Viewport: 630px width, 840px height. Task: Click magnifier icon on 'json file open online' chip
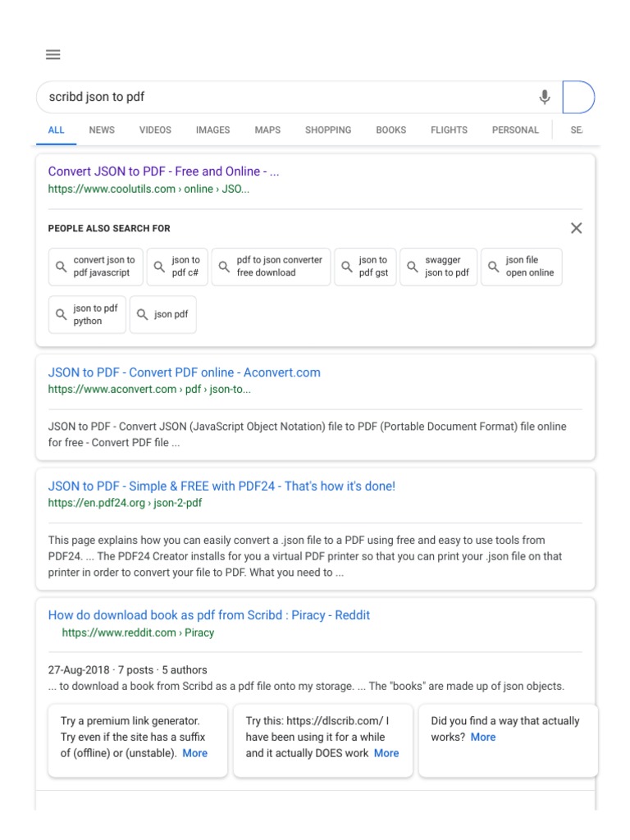(x=494, y=267)
